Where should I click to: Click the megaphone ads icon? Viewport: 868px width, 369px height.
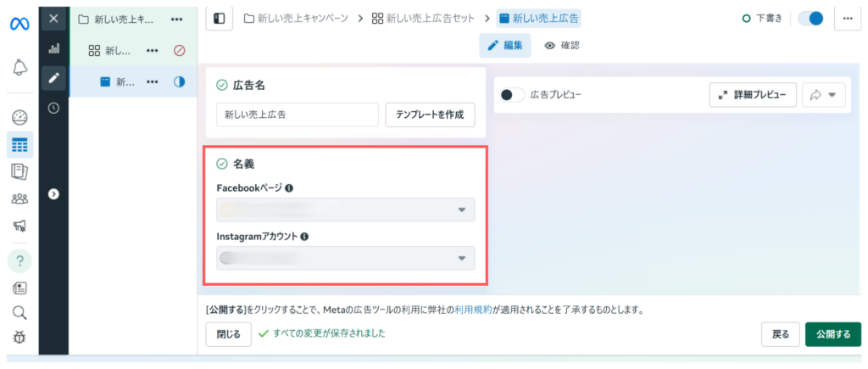19,226
